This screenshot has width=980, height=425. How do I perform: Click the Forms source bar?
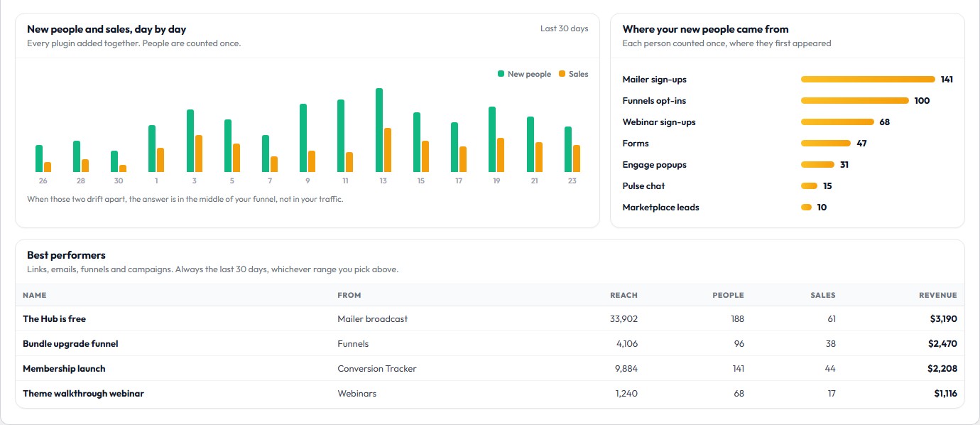tap(826, 144)
